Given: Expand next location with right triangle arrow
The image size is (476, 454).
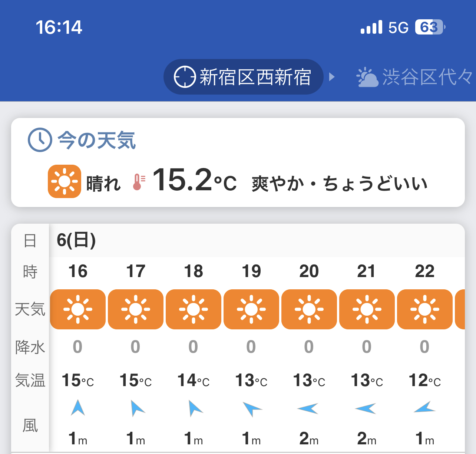Looking at the screenshot, I should (332, 77).
